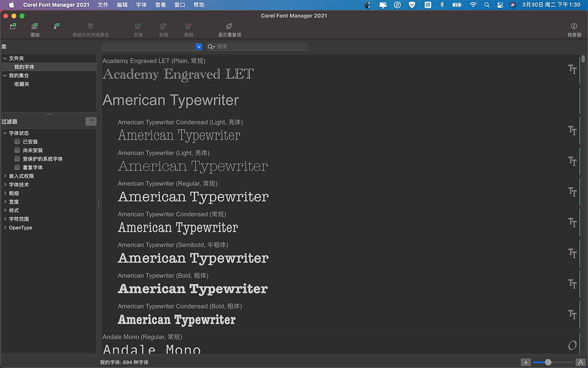Image resolution: width=588 pixels, height=368 pixels.
Task: Expand the OpenType filter group
Action: click(5, 227)
